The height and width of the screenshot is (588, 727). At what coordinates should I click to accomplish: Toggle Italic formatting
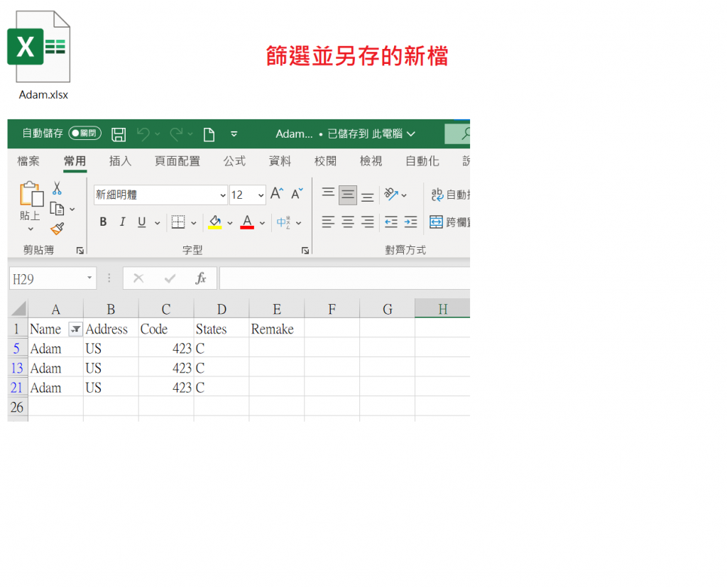tap(122, 222)
